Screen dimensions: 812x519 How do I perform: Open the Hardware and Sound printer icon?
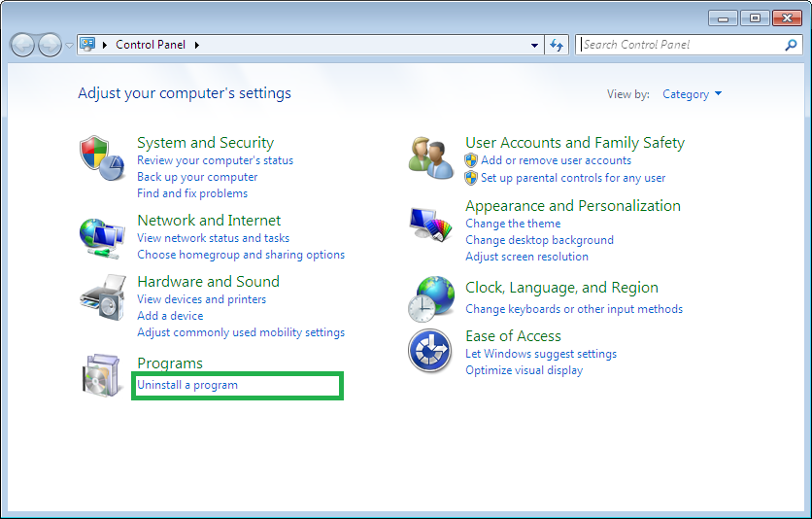tap(103, 297)
